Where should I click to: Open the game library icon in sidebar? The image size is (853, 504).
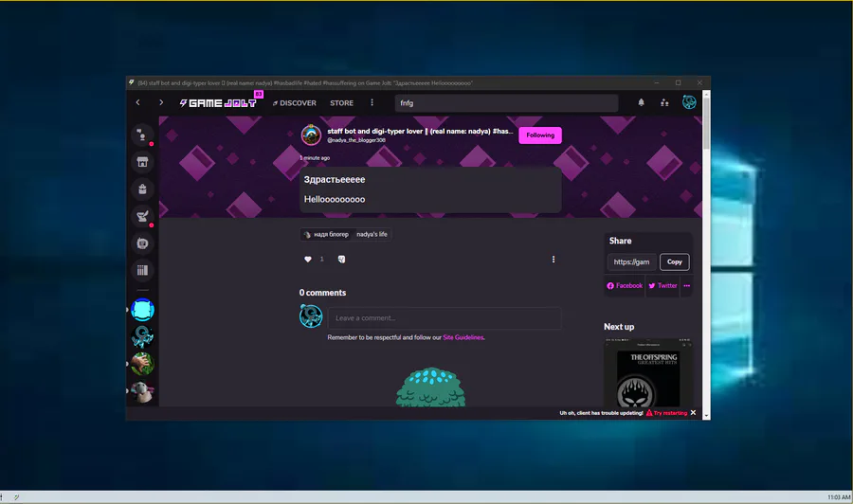pyautogui.click(x=142, y=270)
